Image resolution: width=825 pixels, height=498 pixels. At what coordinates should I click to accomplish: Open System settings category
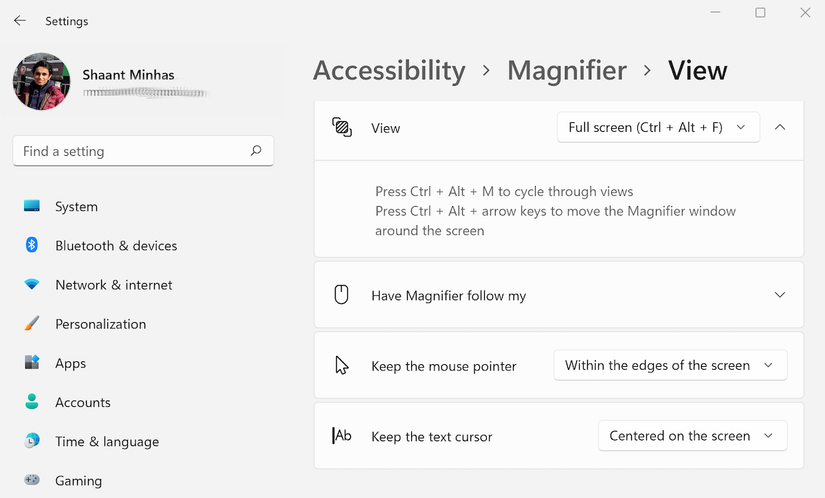(76, 207)
